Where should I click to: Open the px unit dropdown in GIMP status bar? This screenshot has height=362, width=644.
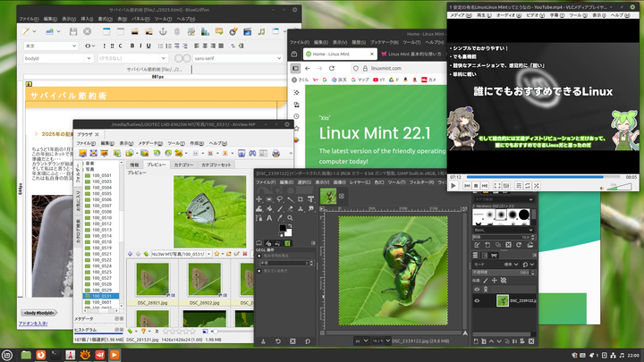click(x=362, y=341)
